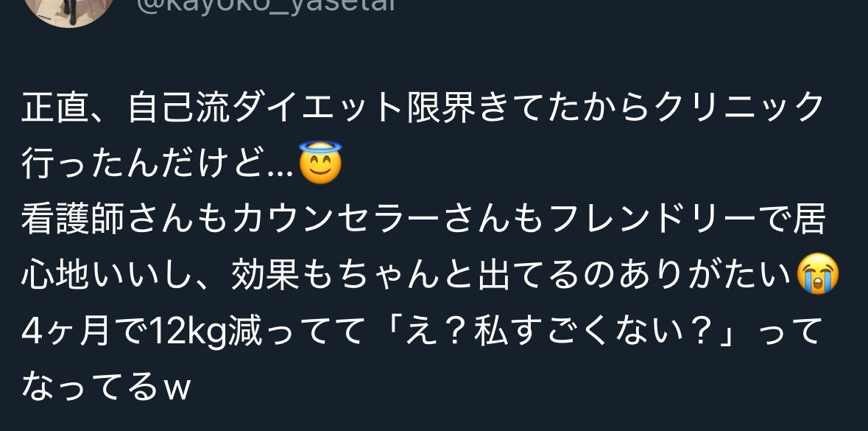This screenshot has height=431, width=868.
Task: Click the smiling halo face emoji
Action: click(320, 162)
